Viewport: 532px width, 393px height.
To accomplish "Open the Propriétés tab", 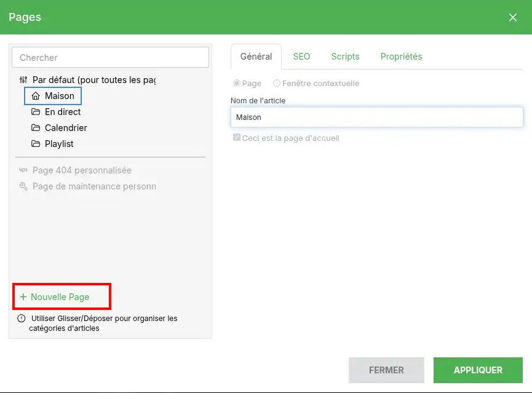I will pos(402,57).
